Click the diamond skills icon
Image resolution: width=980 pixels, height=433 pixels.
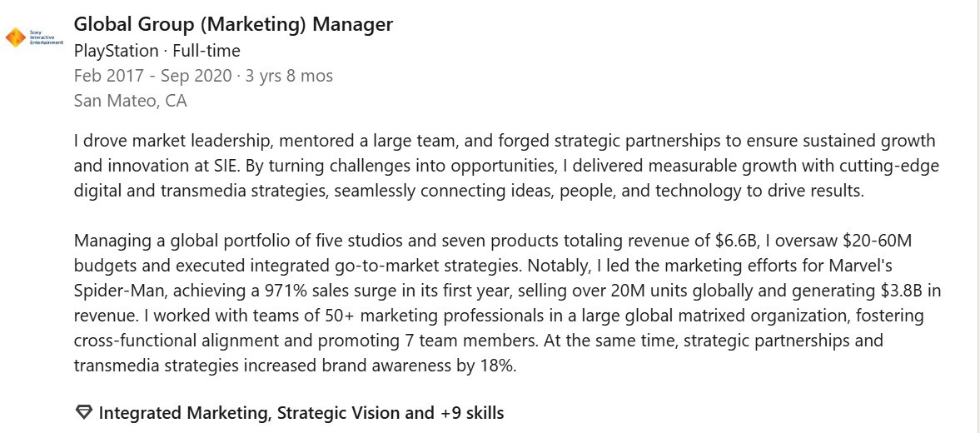click(x=82, y=413)
